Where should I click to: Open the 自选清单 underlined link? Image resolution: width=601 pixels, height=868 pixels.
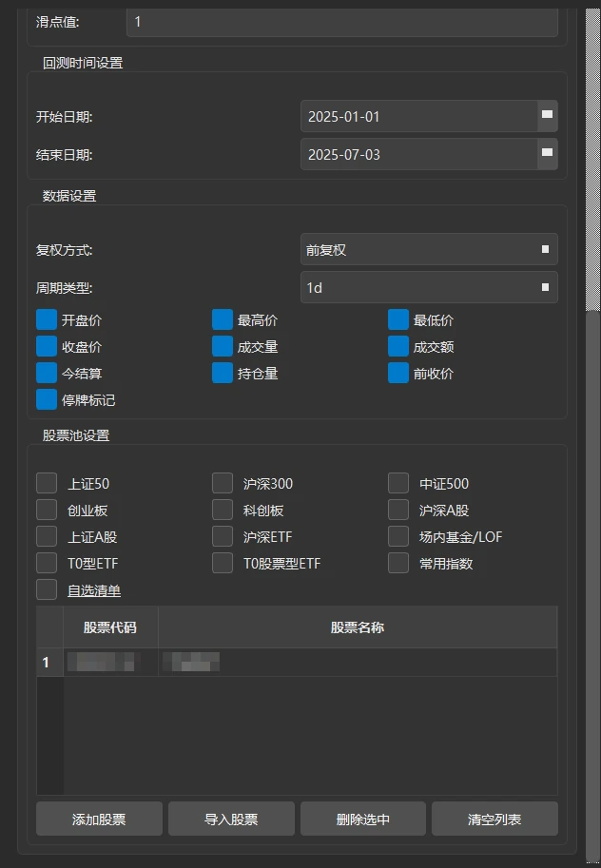pos(94,590)
